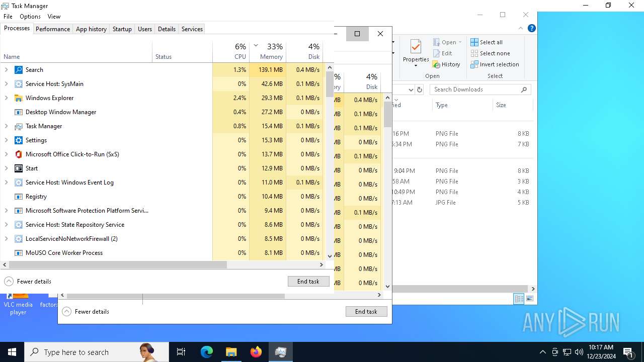Viewport: 644px width, 362px height.
Task: Click the LocalServiceNoNetworkFirewall icon
Action: tap(19, 239)
